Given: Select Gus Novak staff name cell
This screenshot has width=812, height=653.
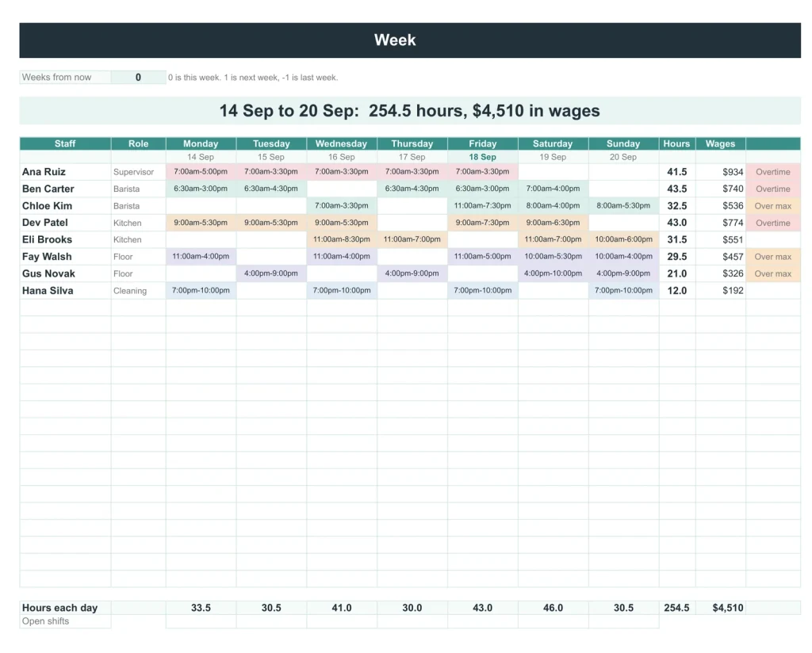Looking at the screenshot, I should 65,273.
